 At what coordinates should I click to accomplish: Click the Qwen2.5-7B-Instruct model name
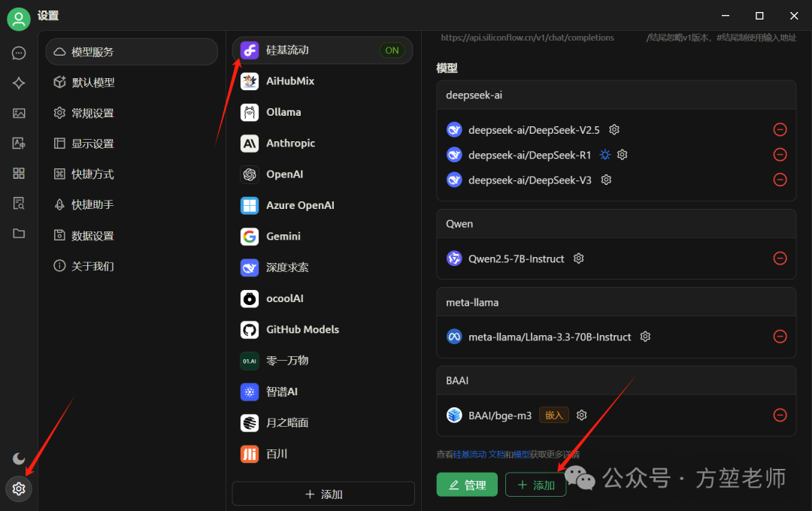point(517,259)
